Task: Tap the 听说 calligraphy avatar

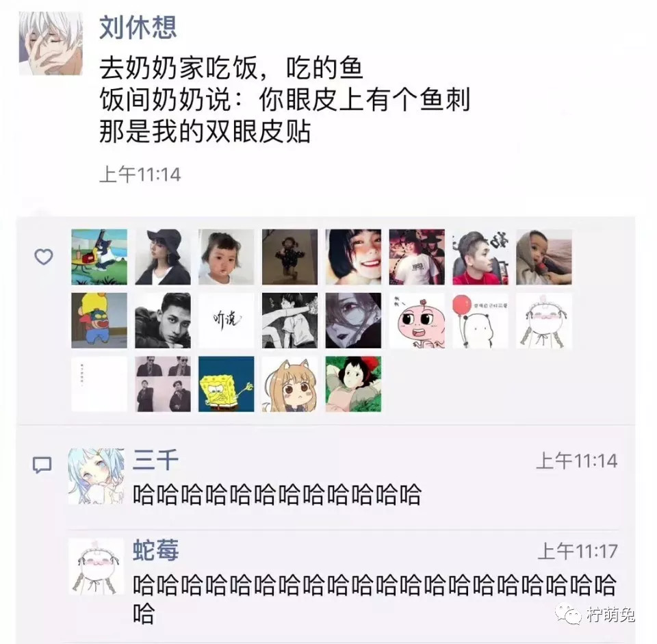Action: (227, 320)
